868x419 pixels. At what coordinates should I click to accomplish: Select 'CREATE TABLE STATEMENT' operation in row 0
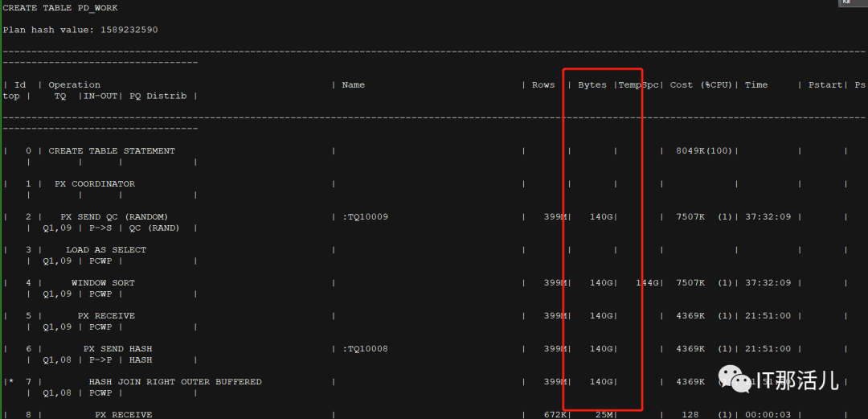point(112,150)
